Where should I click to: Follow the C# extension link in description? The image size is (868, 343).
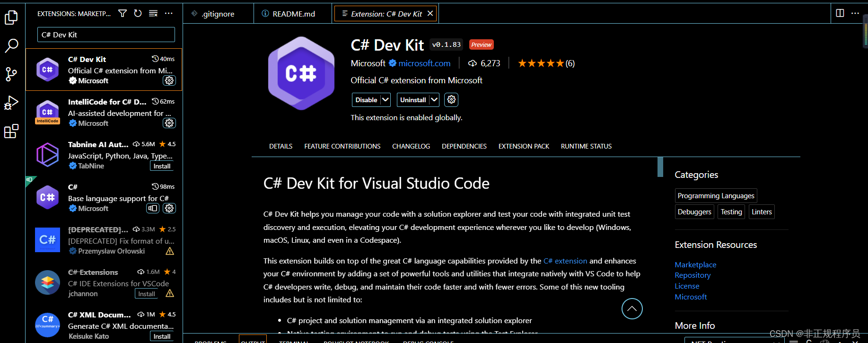coord(565,261)
